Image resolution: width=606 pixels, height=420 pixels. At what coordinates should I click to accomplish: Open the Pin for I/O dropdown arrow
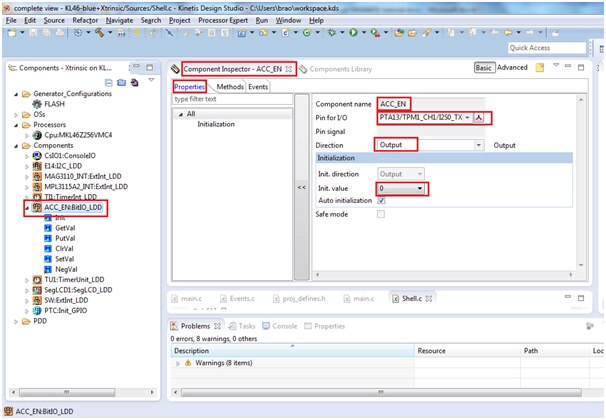click(x=468, y=117)
